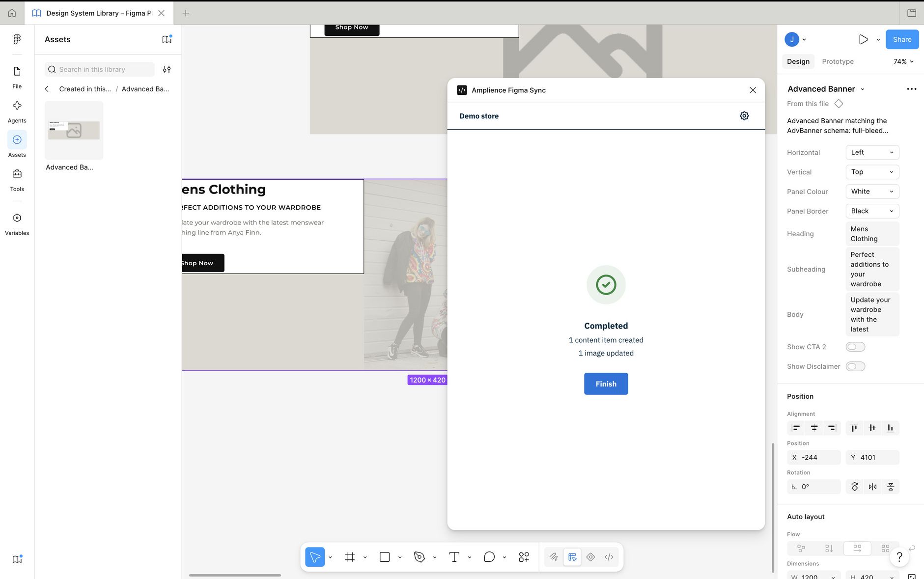Expand the shape tools chevron beside Rectangle
Image resolution: width=924 pixels, height=579 pixels.
click(400, 557)
